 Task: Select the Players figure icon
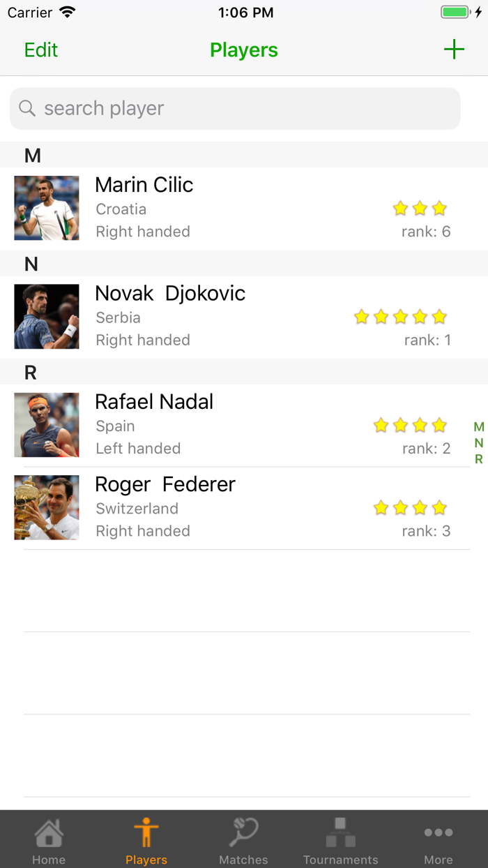[146, 831]
